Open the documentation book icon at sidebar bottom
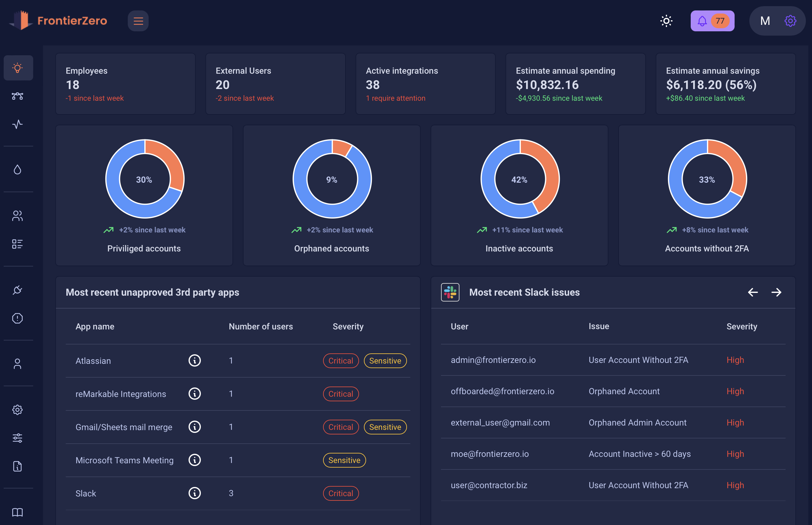This screenshot has width=812, height=525. pos(18,512)
